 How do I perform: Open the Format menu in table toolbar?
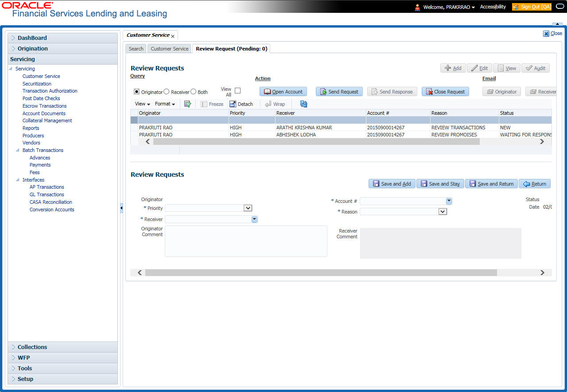point(165,104)
